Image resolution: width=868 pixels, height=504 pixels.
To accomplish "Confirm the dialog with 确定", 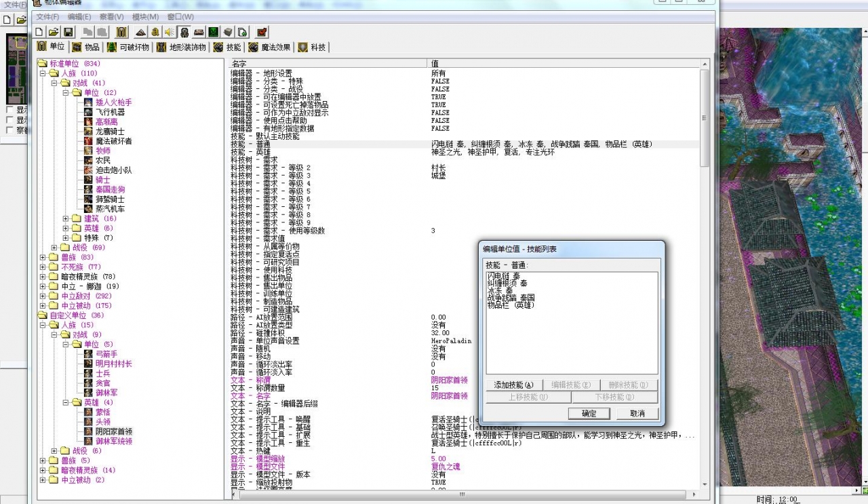I will 589,413.
